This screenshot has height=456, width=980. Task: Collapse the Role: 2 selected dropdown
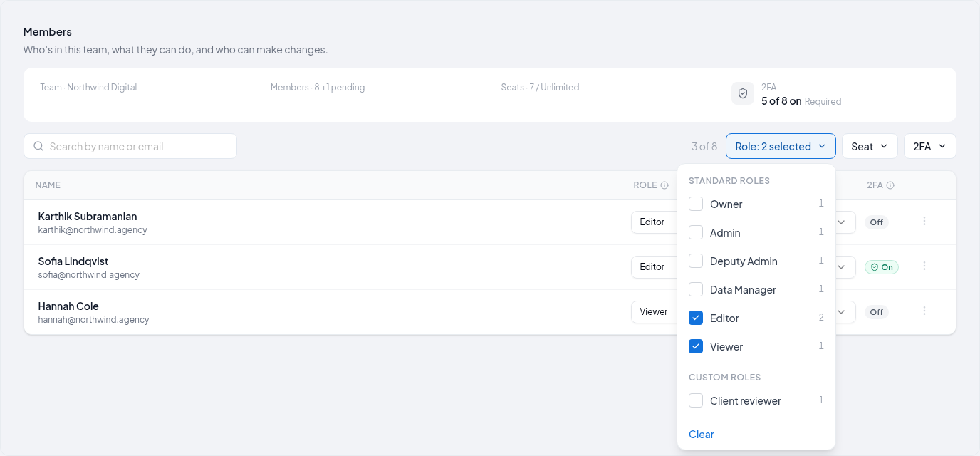781,146
